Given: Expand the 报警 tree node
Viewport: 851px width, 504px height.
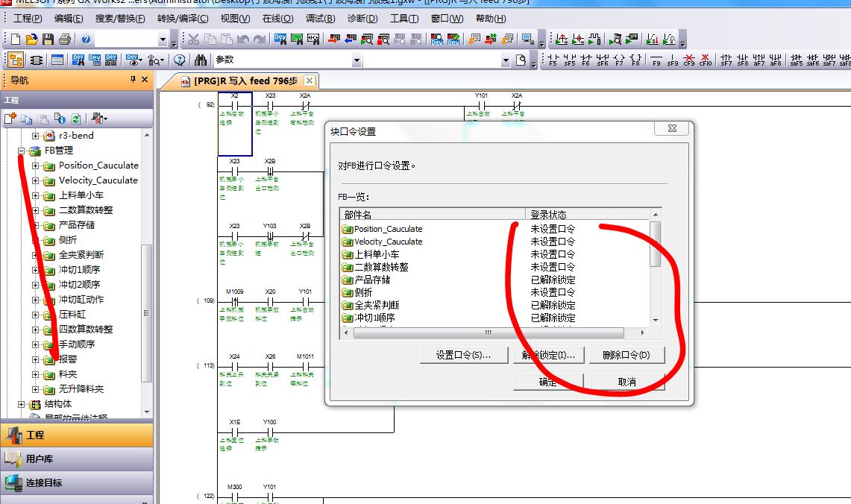Looking at the screenshot, I should point(36,359).
